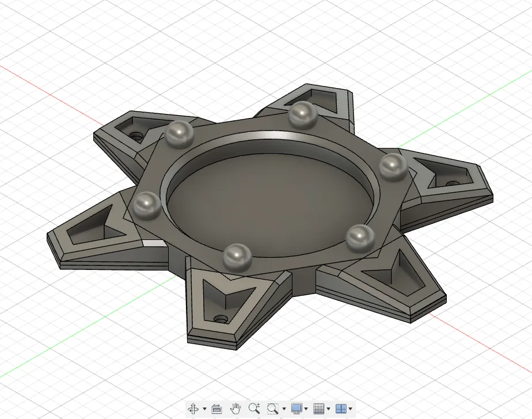532x419 pixels.
Task: Open Grid and Snaps settings icon
Action: (318, 409)
